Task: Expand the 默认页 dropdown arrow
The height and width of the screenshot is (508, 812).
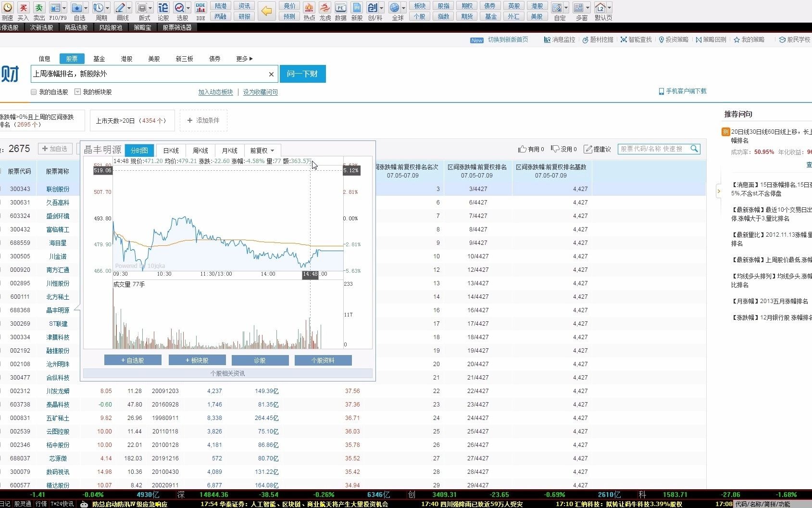Action: click(x=610, y=8)
